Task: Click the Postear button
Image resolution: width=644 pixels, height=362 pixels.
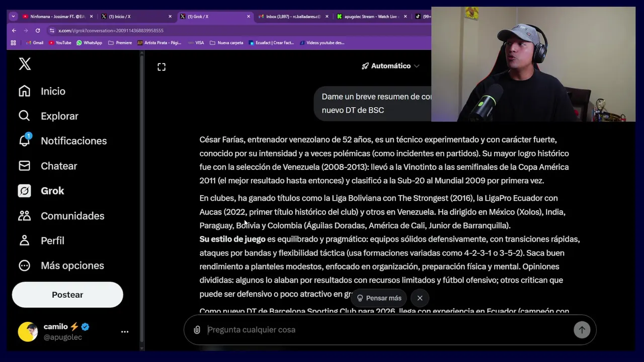Action: 67,295
